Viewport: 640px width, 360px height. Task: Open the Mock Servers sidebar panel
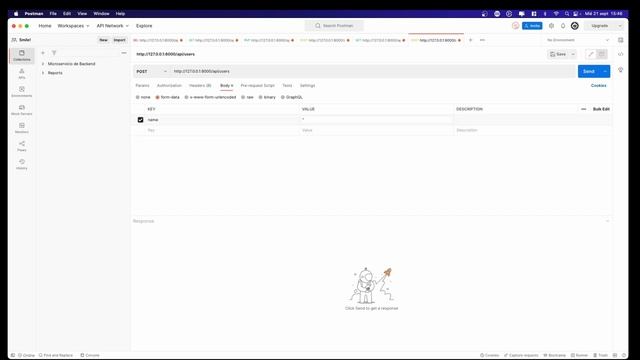[x=22, y=109]
